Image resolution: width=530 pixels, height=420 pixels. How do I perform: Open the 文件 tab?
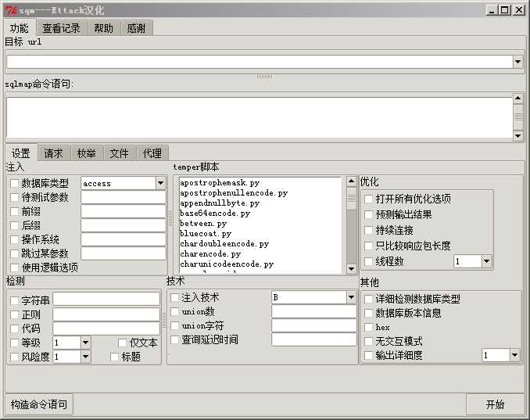click(119, 153)
